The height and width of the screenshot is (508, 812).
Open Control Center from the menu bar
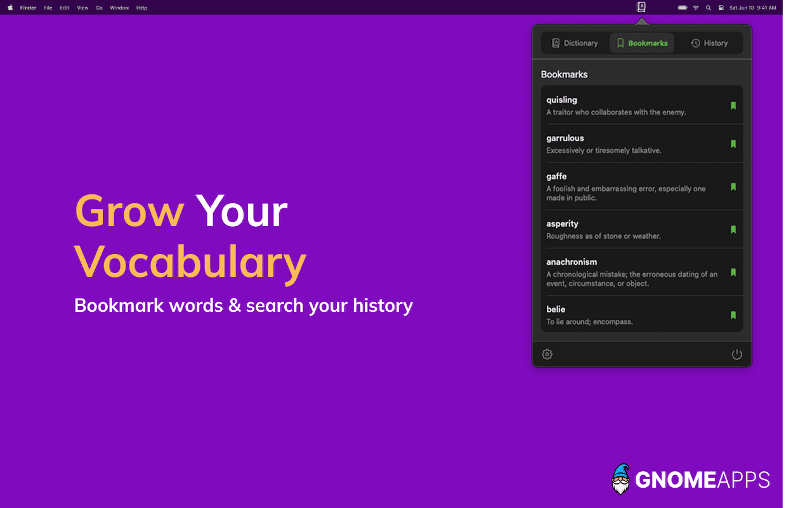(x=720, y=7)
